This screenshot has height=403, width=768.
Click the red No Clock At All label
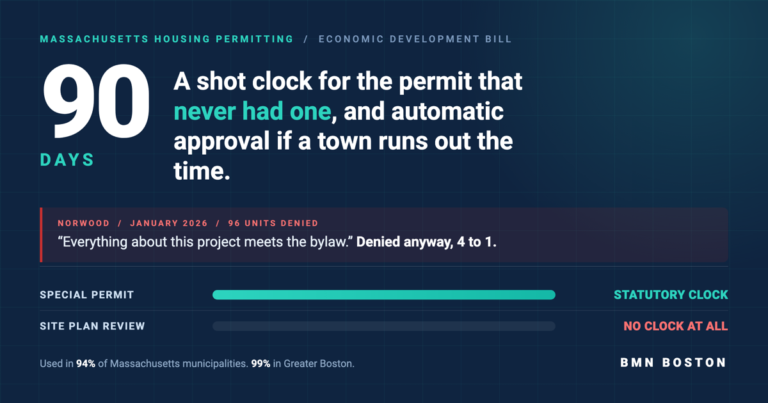click(675, 326)
